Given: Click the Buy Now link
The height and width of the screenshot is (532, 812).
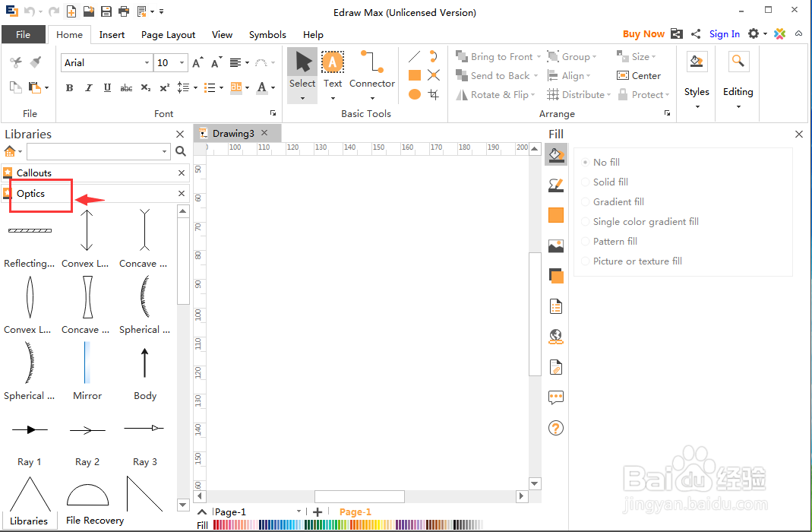Looking at the screenshot, I should click(643, 33).
